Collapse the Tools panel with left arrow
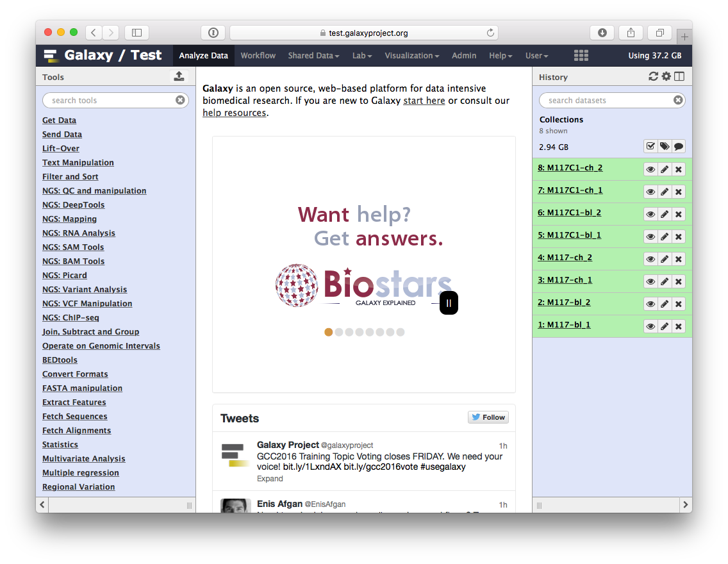728x564 pixels. [x=42, y=504]
